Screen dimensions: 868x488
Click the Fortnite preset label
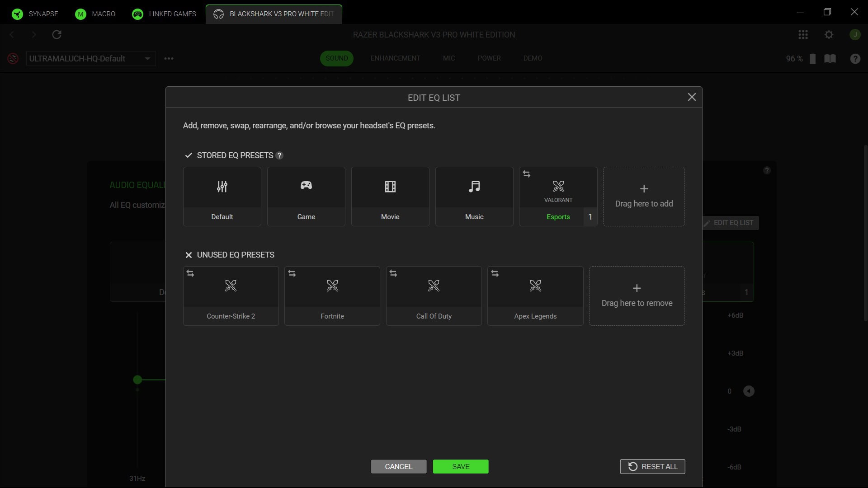point(332,316)
